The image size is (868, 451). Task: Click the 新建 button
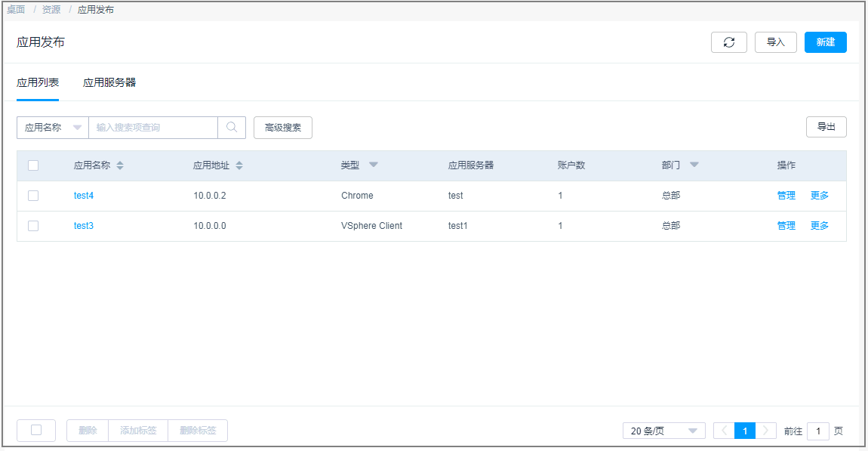click(x=825, y=42)
